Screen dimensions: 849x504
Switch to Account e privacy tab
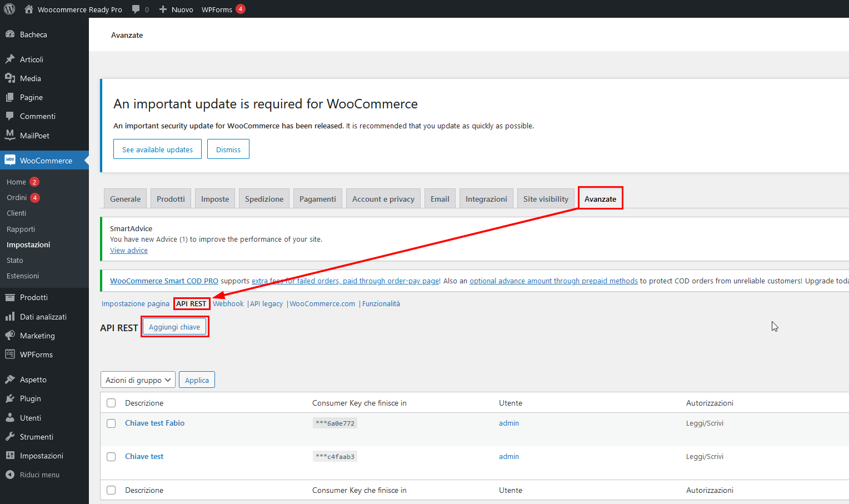coord(383,199)
